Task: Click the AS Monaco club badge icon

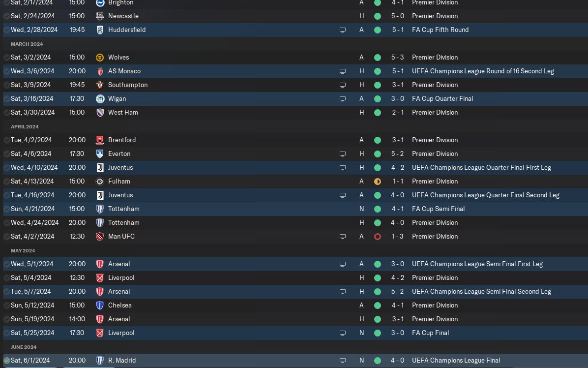Action: tap(100, 71)
